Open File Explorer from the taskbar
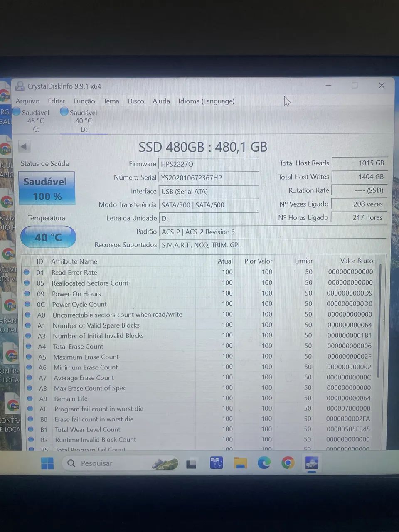Viewport: 399px width, 532px height. (240, 463)
